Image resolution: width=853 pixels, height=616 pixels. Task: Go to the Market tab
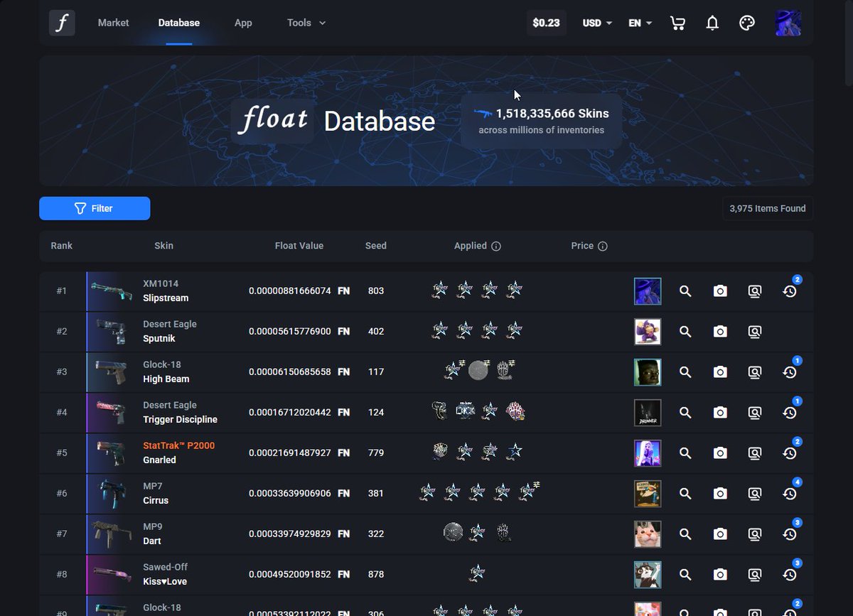click(114, 23)
